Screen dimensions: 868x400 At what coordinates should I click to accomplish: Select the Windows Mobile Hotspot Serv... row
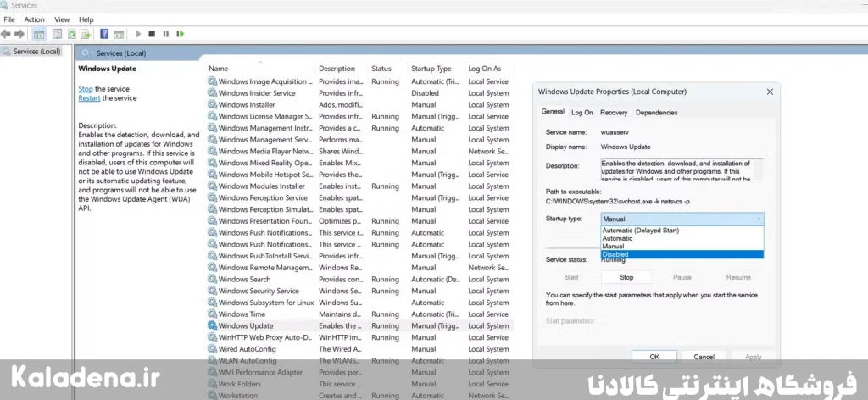click(359, 175)
